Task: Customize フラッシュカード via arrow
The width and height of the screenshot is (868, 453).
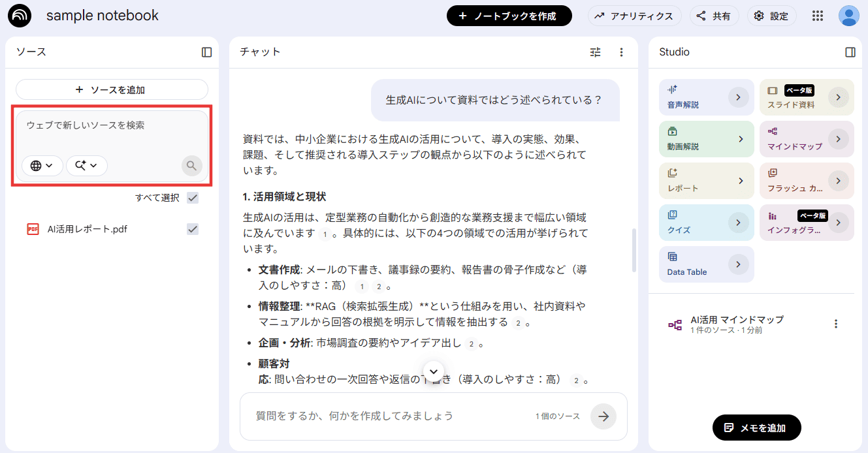Action: point(839,181)
